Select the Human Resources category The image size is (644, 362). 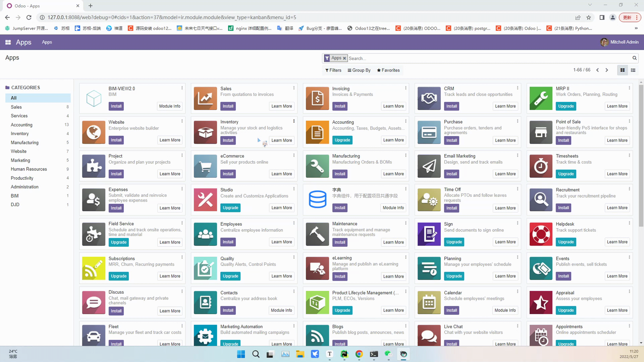29,169
